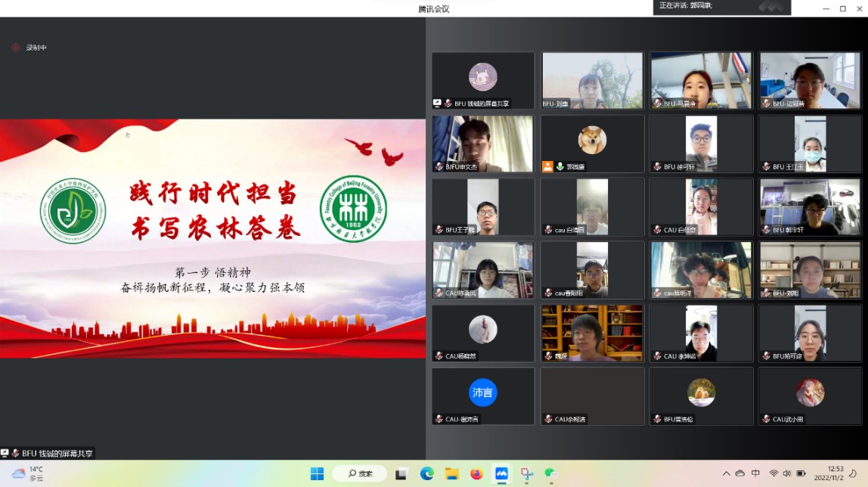Image resolution: width=868 pixels, height=487 pixels.
Task: Click the muted mic icon beside CAU杨皓然
Action: [439, 356]
